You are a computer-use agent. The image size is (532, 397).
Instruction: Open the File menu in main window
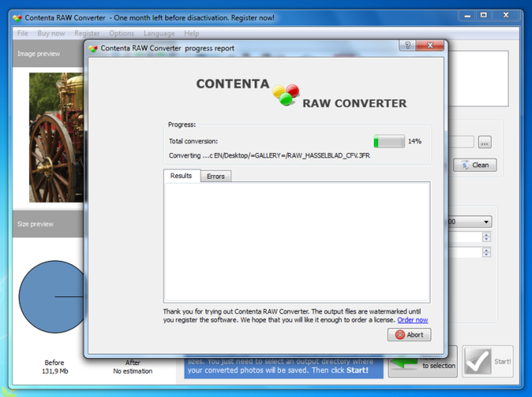[x=23, y=34]
